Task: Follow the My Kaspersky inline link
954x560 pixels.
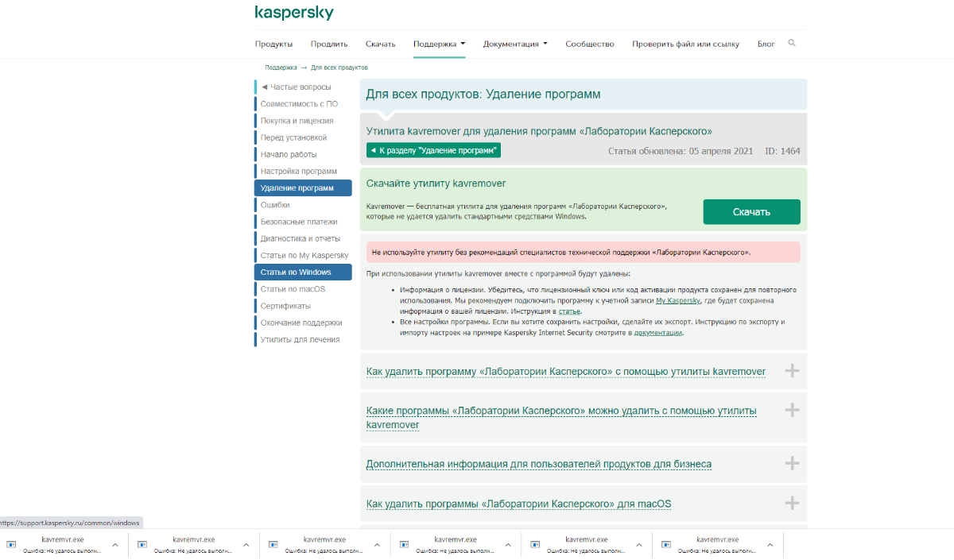Action: [x=678, y=301]
